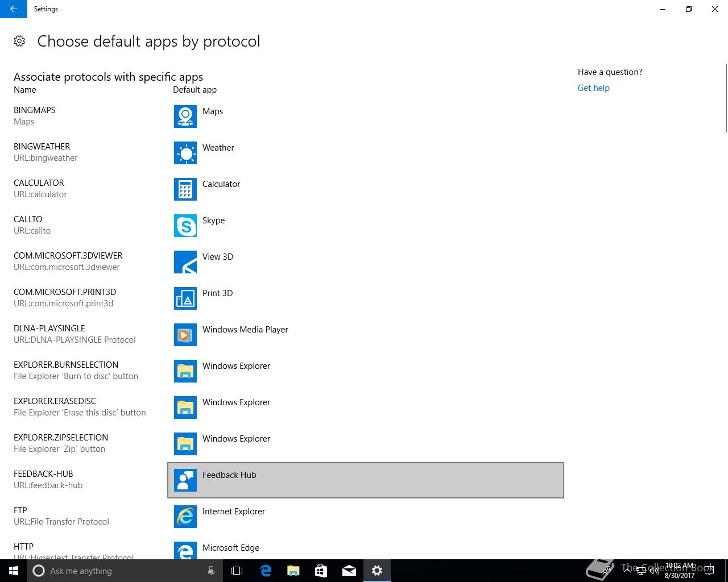Viewport: 728px width, 582px height.
Task: Click the Windows Media Player label
Action: (x=245, y=330)
